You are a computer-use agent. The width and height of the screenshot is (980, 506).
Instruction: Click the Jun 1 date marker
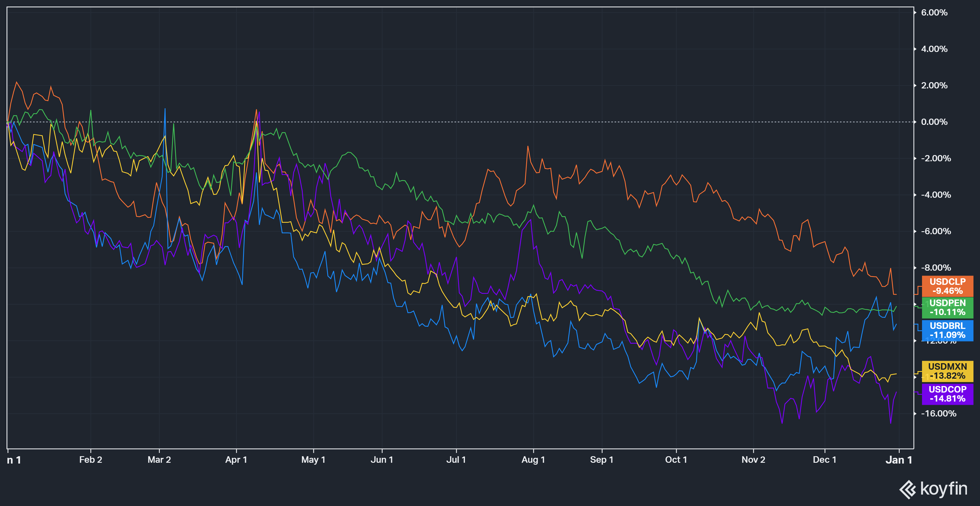[x=382, y=460]
